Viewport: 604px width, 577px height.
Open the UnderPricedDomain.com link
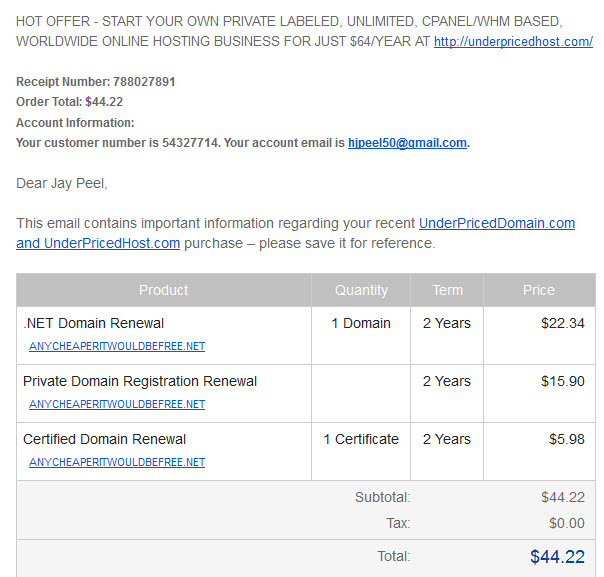point(497,223)
